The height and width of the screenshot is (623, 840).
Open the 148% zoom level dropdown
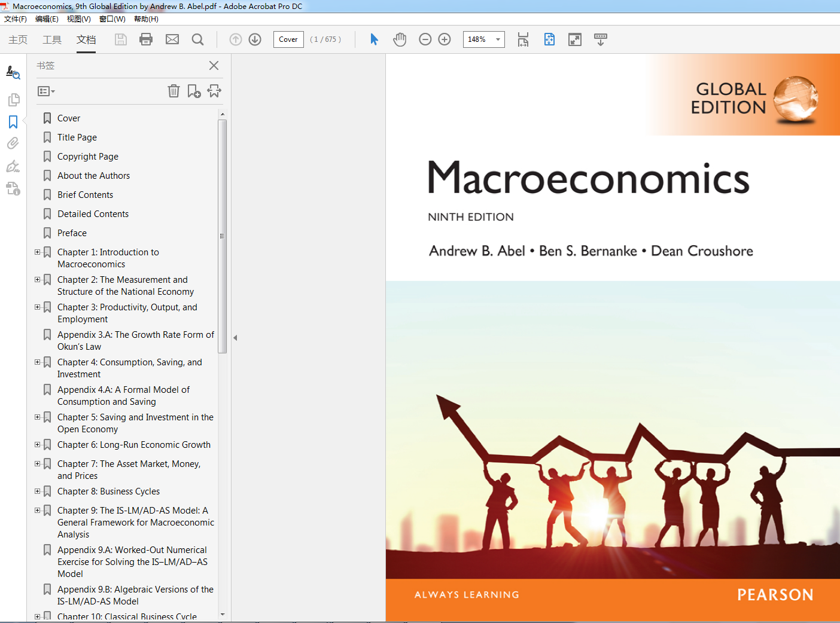tap(498, 39)
